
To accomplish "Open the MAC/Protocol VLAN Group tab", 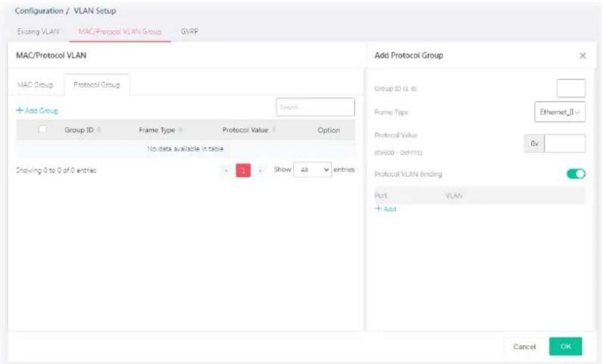I will click(x=120, y=31).
